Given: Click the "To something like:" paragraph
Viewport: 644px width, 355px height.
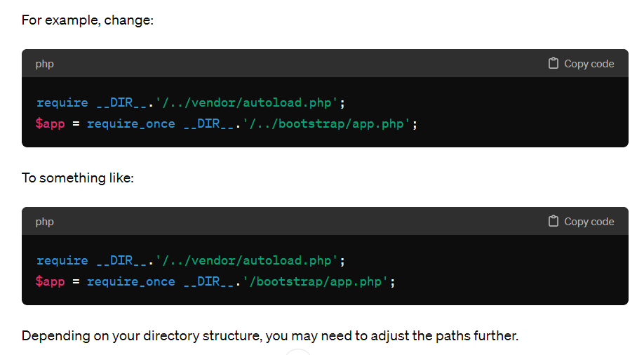Looking at the screenshot, I should 78,177.
